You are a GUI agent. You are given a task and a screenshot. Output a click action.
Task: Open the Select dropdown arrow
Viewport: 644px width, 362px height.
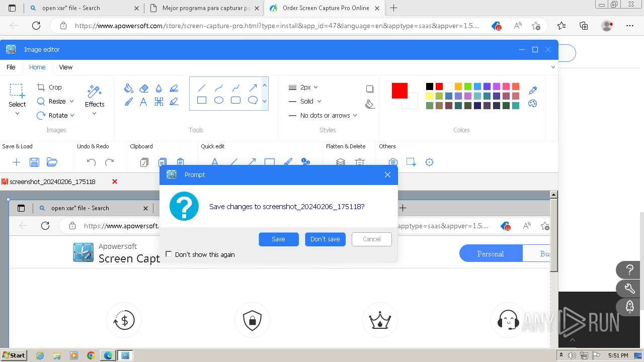coord(17,114)
